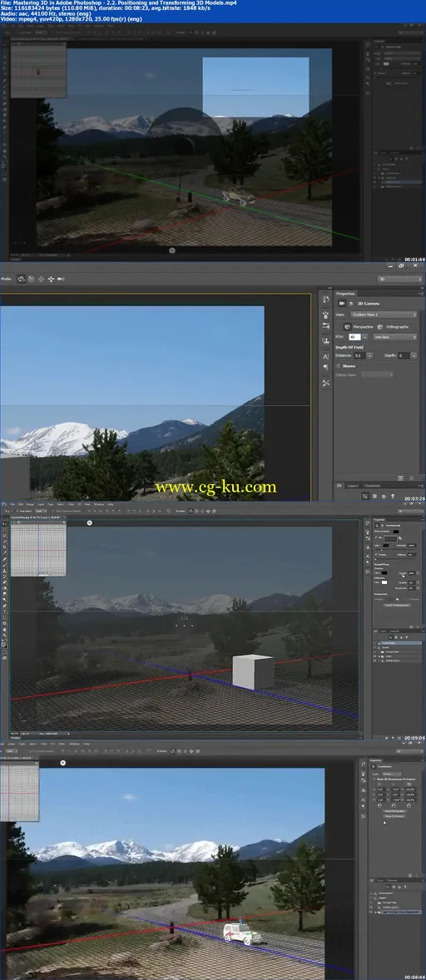Viewport: 426px width, 980px height.
Task: Open Depth slider arrow in 00:03:26 frame
Action: [x=414, y=355]
